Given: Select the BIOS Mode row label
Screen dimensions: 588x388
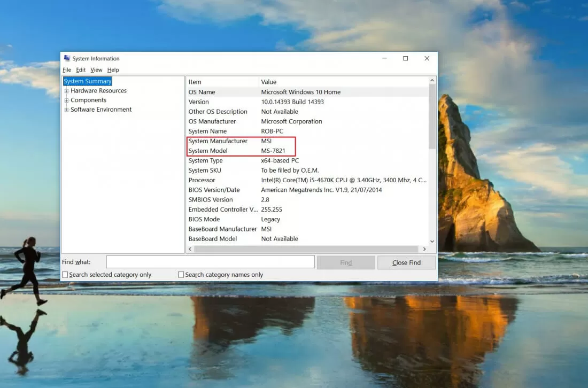Looking at the screenshot, I should [x=204, y=219].
